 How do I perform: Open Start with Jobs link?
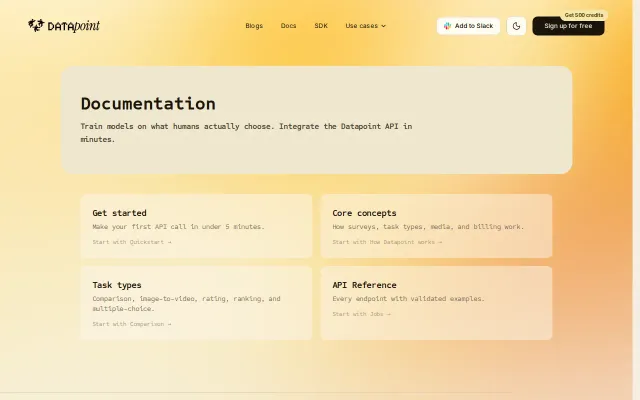(361, 314)
